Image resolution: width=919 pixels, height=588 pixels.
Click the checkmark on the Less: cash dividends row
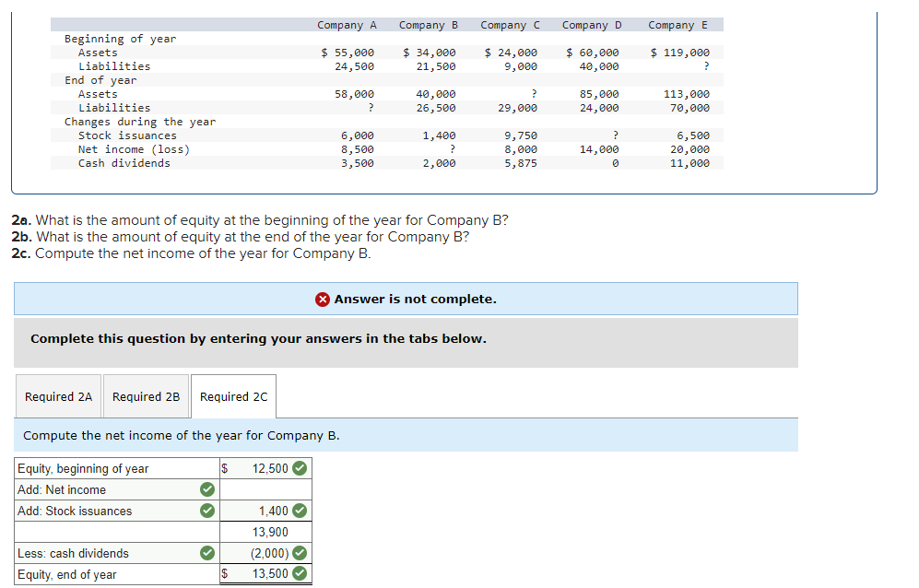tap(206, 553)
